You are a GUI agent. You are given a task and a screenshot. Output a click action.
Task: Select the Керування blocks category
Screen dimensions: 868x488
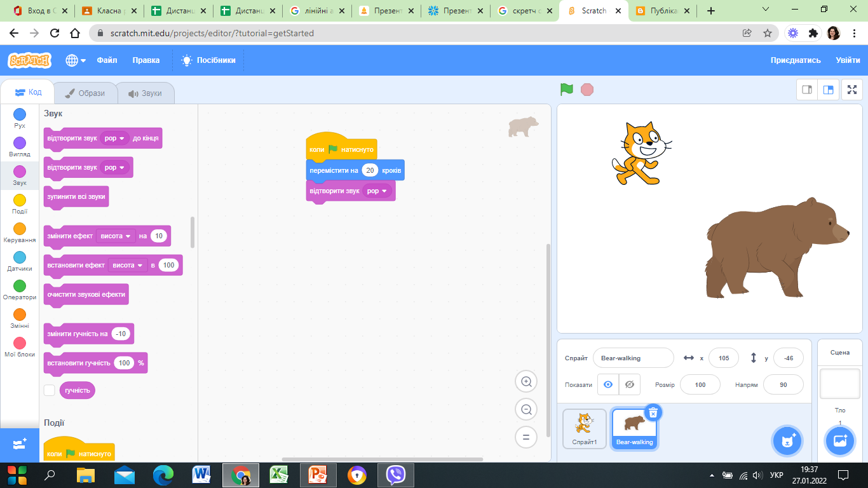20,233
